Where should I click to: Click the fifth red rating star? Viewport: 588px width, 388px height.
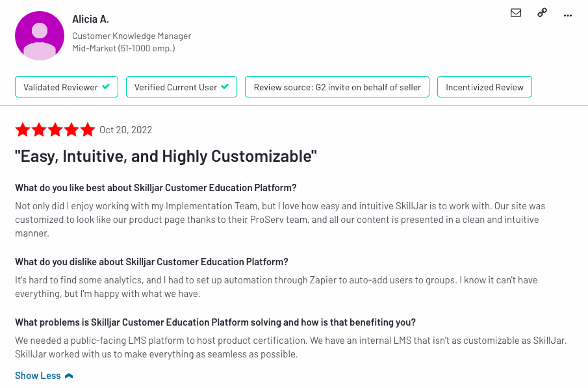[x=87, y=130]
